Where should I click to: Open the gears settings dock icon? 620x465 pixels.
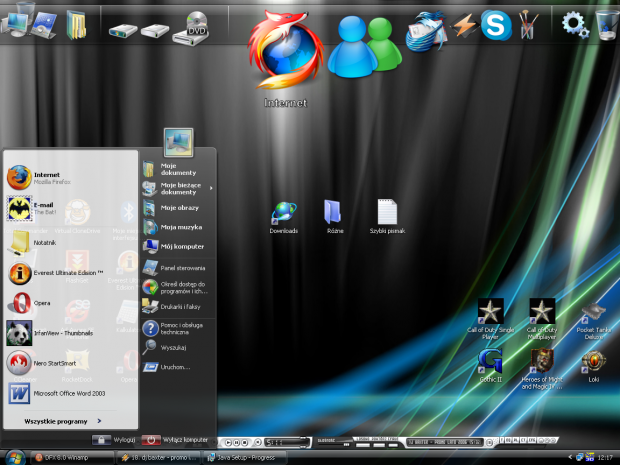(575, 25)
